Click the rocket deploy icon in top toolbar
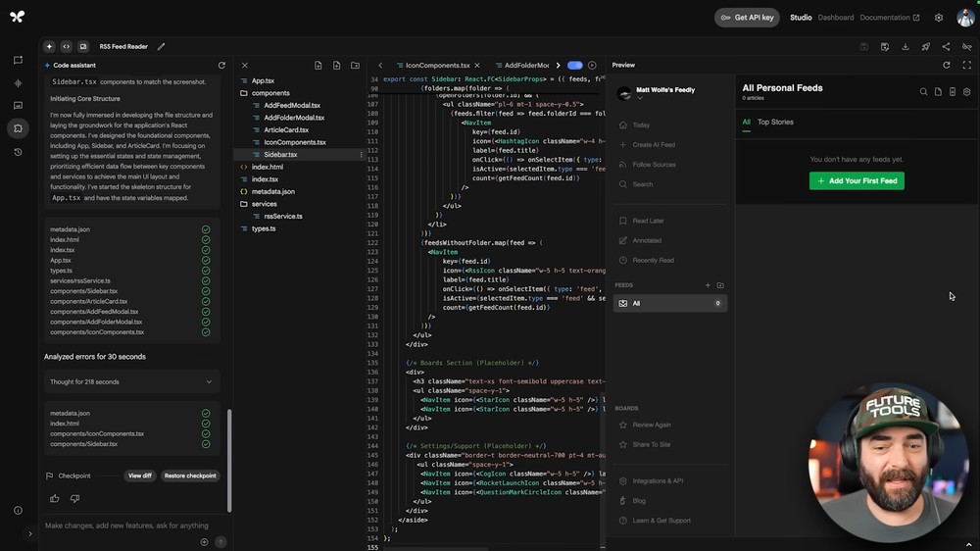The image size is (980, 551). pyautogui.click(x=926, y=47)
